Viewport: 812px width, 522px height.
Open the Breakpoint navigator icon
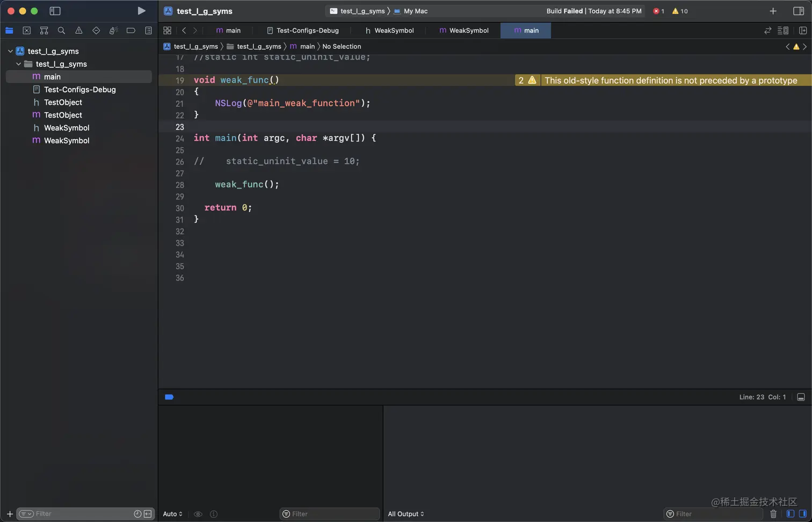(130, 31)
